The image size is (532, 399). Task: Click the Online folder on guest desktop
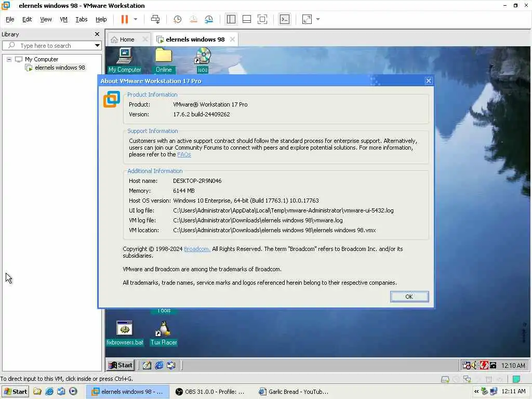click(x=164, y=60)
